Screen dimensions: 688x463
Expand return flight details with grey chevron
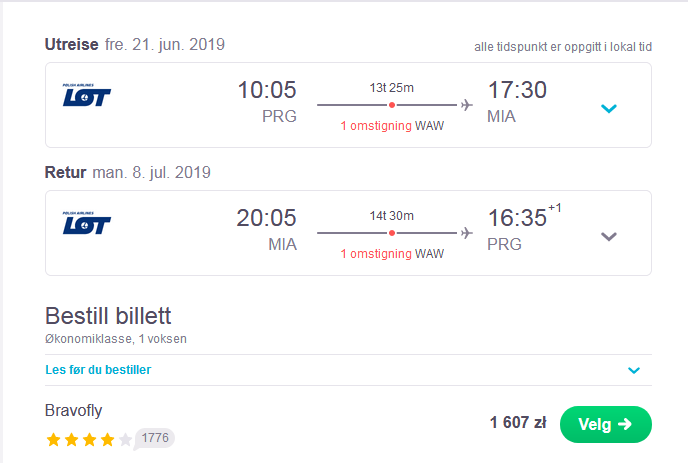(609, 237)
